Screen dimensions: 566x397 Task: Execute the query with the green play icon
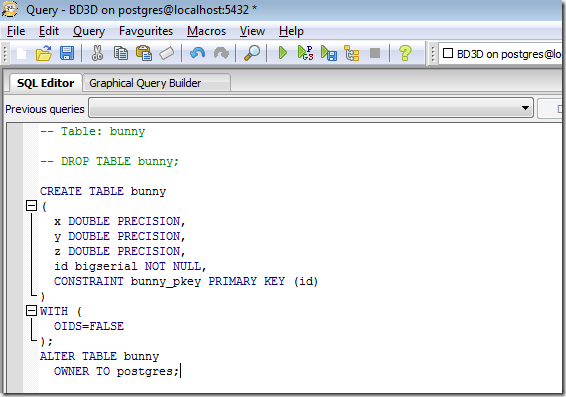tap(283, 53)
